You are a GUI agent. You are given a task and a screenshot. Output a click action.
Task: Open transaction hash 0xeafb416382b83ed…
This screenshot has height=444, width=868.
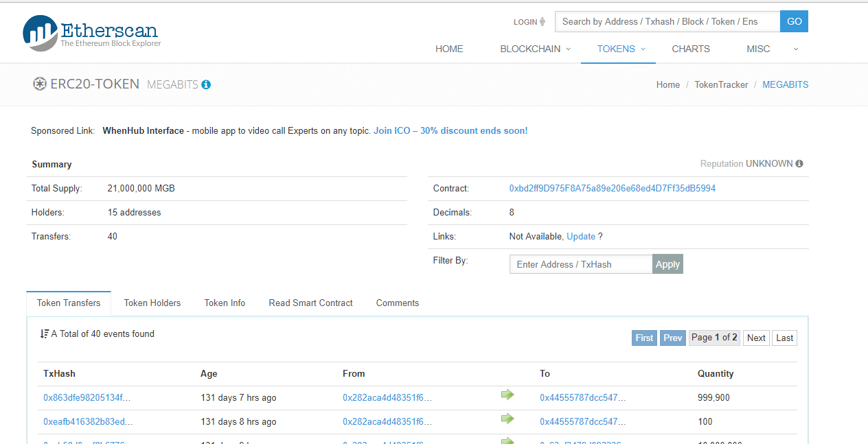tap(88, 421)
